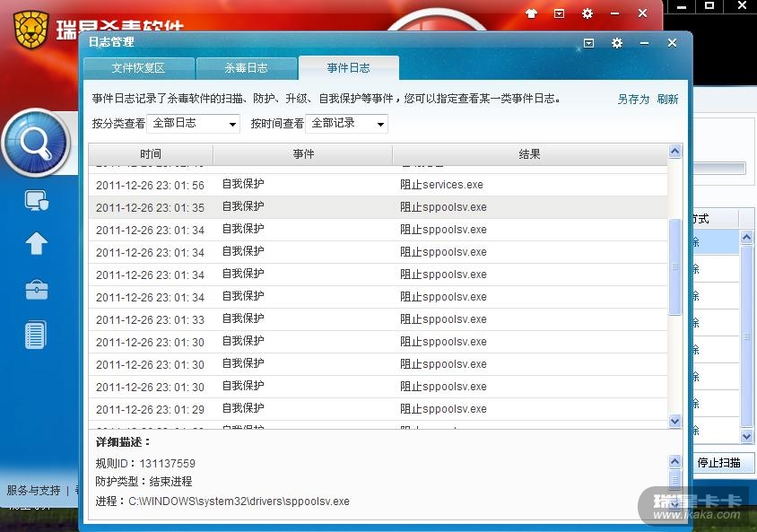Switch to 杀毒日志 tab
Image resolution: width=757 pixels, height=532 pixels.
[x=247, y=68]
